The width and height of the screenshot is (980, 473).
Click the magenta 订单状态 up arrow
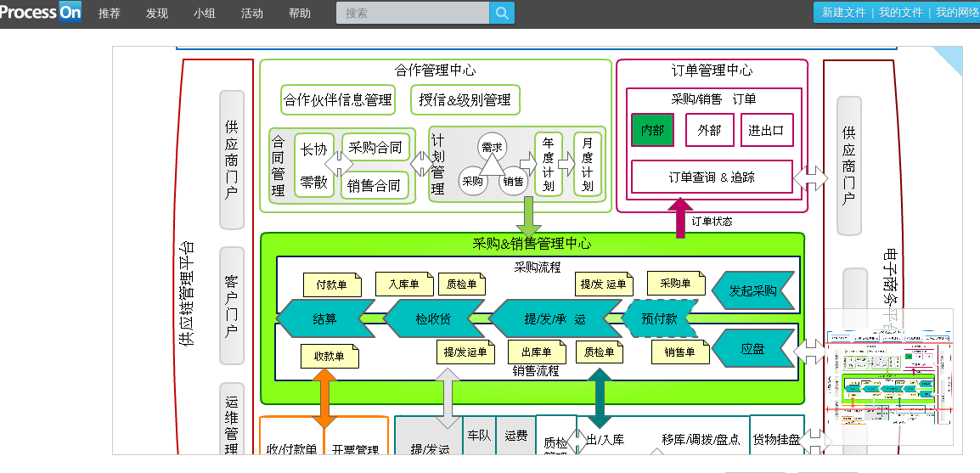coord(680,217)
